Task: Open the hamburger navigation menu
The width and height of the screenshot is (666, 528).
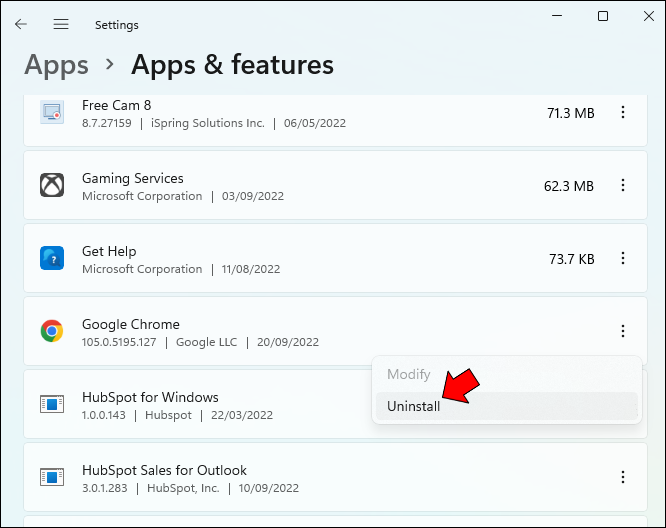Action: point(61,24)
